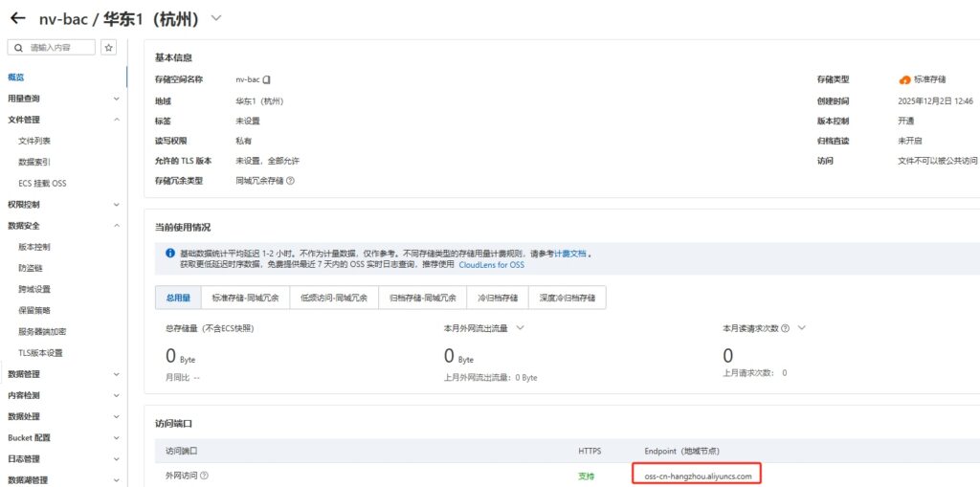Viewport: 980px width, 487px height.
Task: Expand the 用量查询 sidebar section
Action: [x=116, y=99]
